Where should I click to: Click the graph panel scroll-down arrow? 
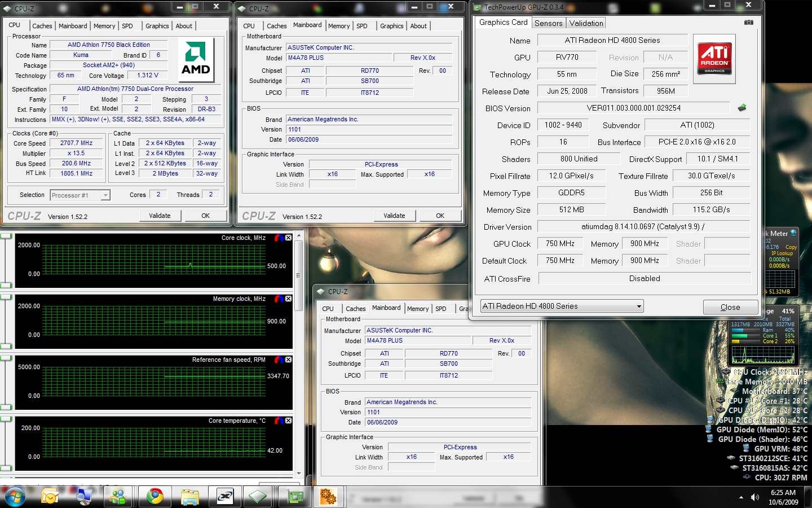pos(298,474)
